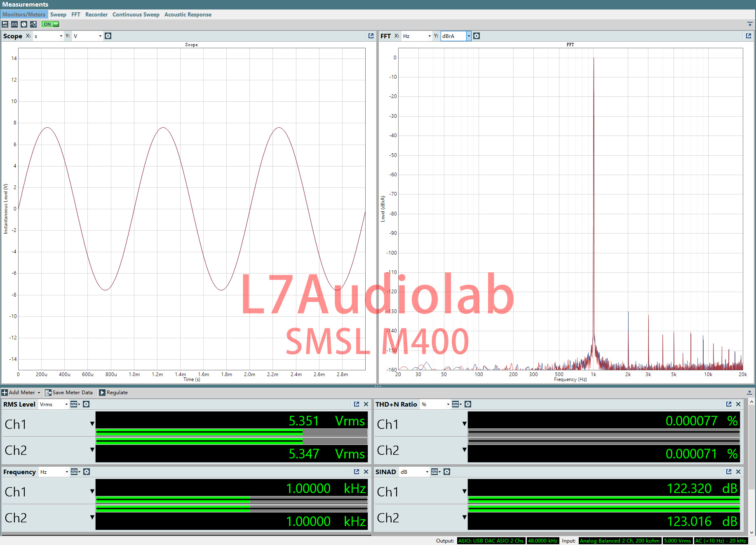Open SINAD meter settings gear
The width and height of the screenshot is (756, 545).
tap(447, 472)
